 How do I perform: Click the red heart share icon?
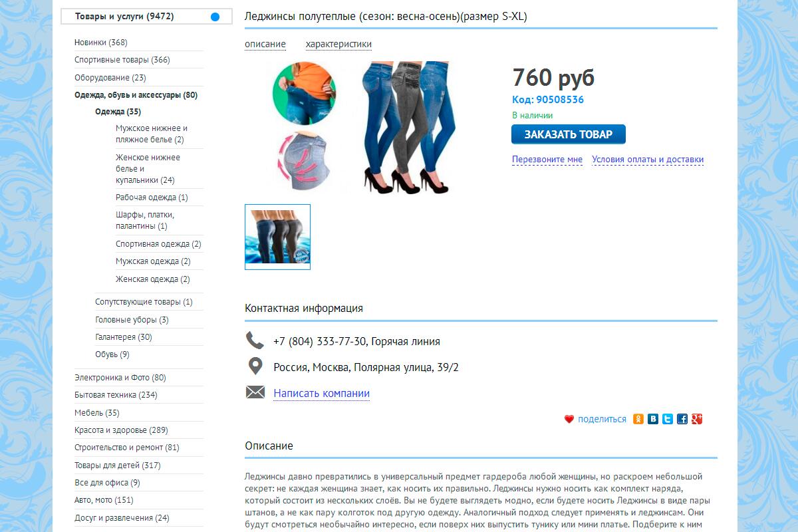(569, 419)
